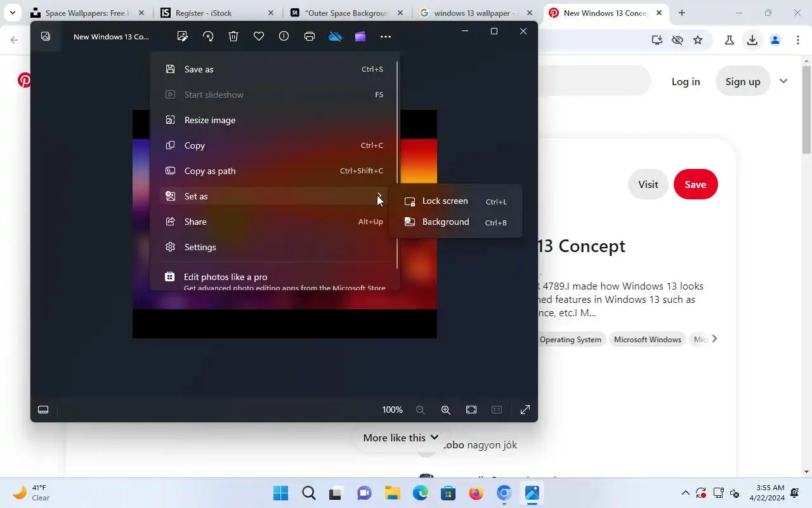The width and height of the screenshot is (812, 508).
Task: Select Copy in the context menu
Action: click(274, 145)
